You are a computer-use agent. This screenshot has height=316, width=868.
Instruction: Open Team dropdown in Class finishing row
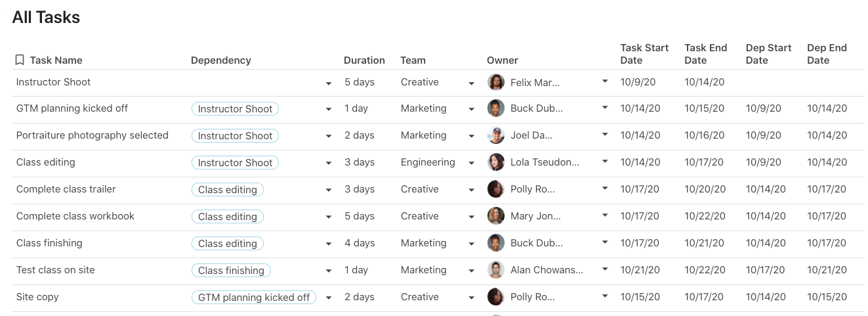(x=471, y=244)
